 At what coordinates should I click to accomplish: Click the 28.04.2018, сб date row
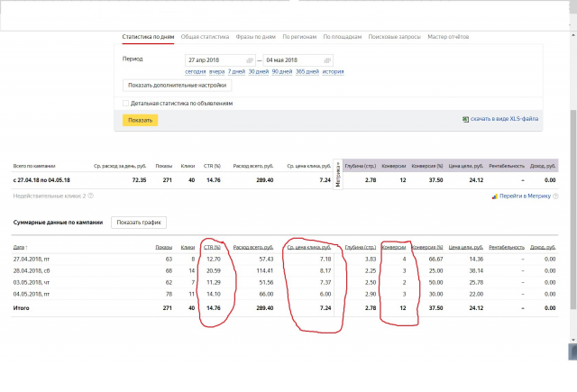pos(32,271)
